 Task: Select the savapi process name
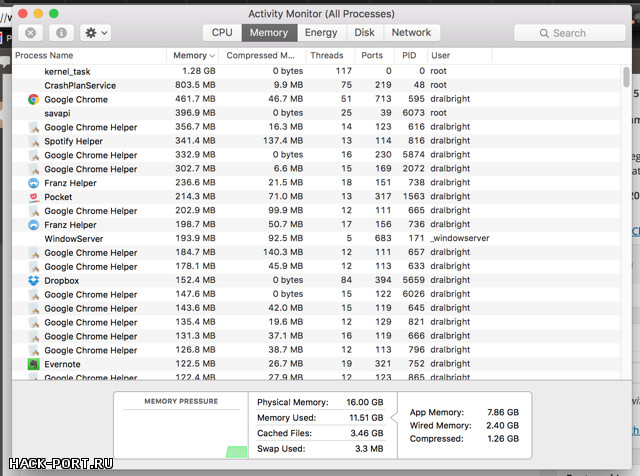click(x=57, y=113)
